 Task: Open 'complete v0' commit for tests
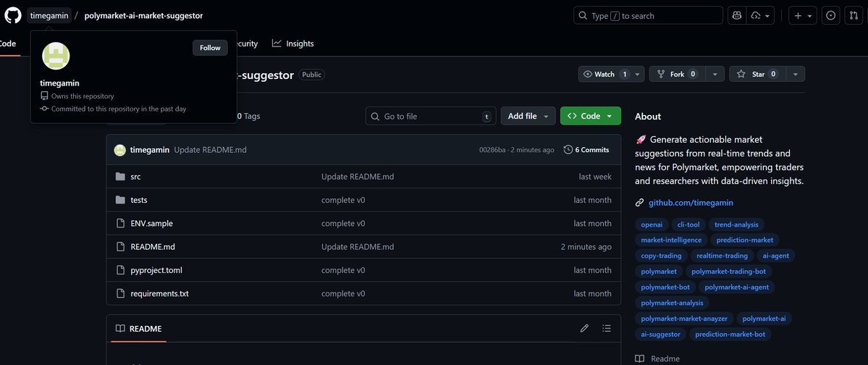click(343, 200)
